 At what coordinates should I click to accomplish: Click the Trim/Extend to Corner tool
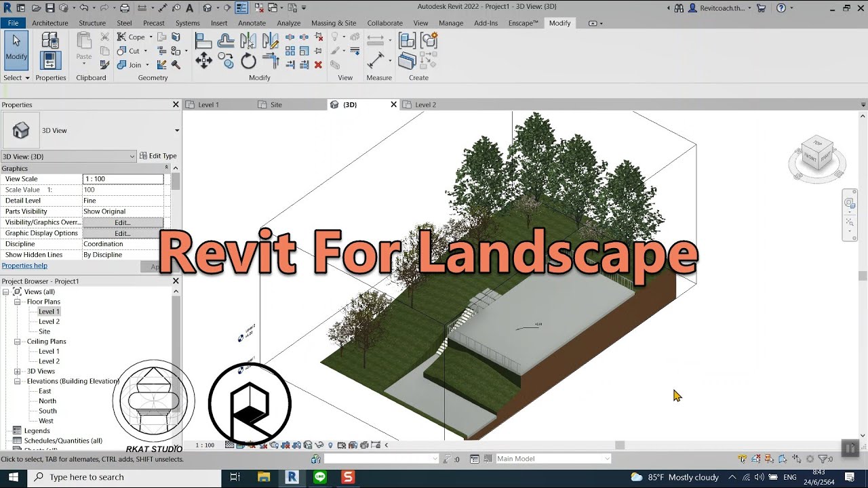[270, 61]
